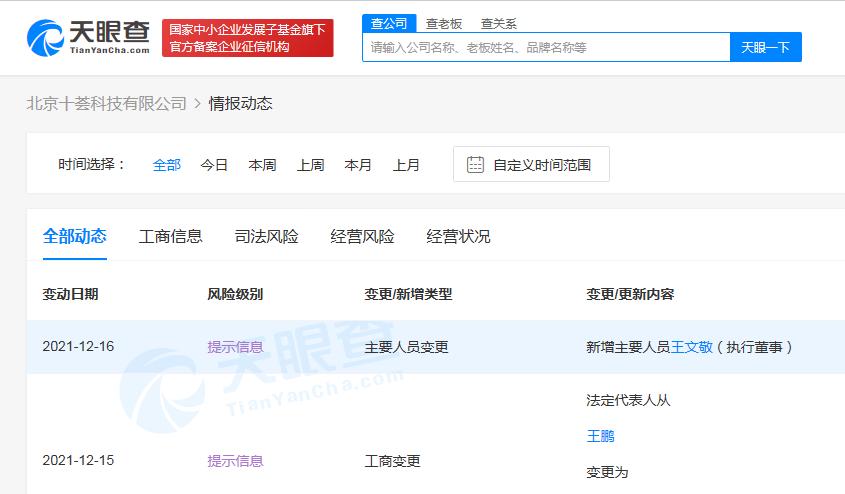Click 变更为 text
The width and height of the screenshot is (845, 494).
[607, 472]
